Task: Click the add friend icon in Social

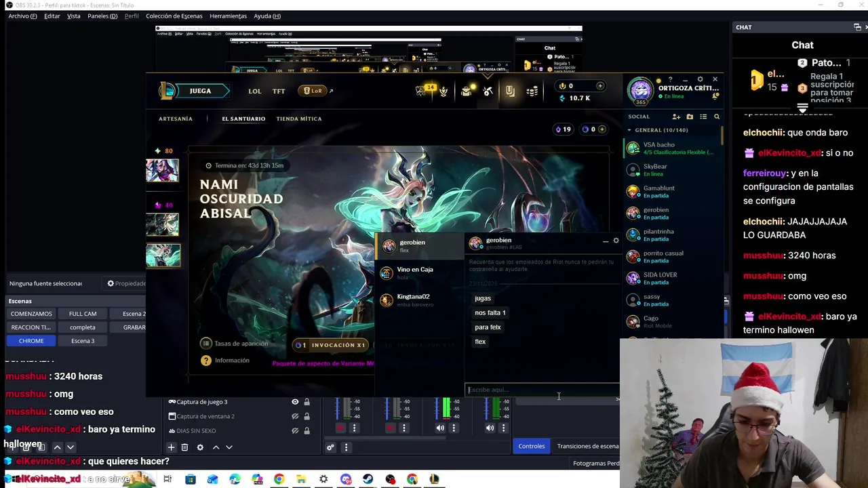Action: tap(676, 117)
